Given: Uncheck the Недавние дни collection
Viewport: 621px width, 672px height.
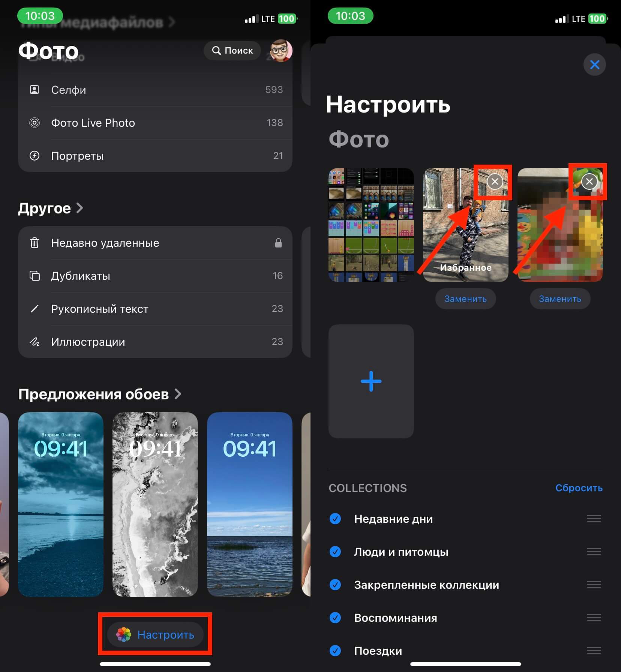Looking at the screenshot, I should pyautogui.click(x=335, y=519).
